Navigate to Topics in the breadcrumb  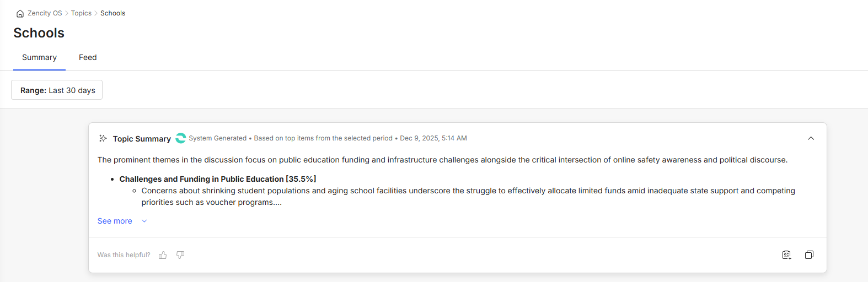click(81, 13)
